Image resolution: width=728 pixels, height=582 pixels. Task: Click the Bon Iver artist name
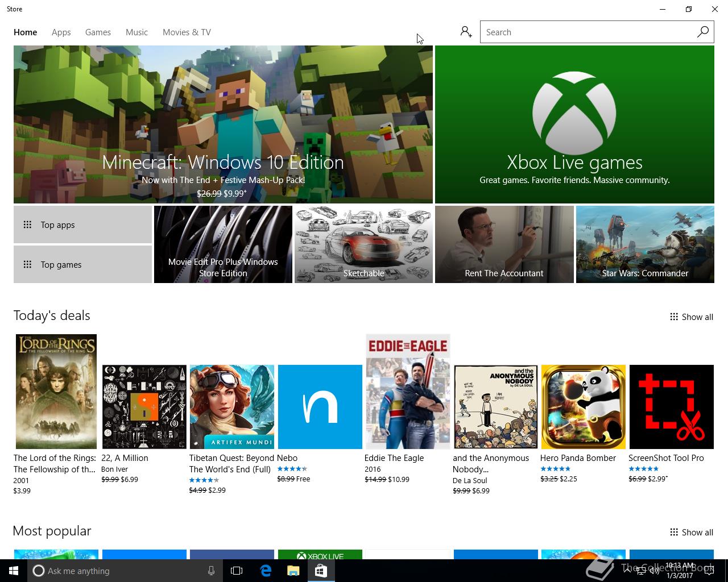[114, 469]
